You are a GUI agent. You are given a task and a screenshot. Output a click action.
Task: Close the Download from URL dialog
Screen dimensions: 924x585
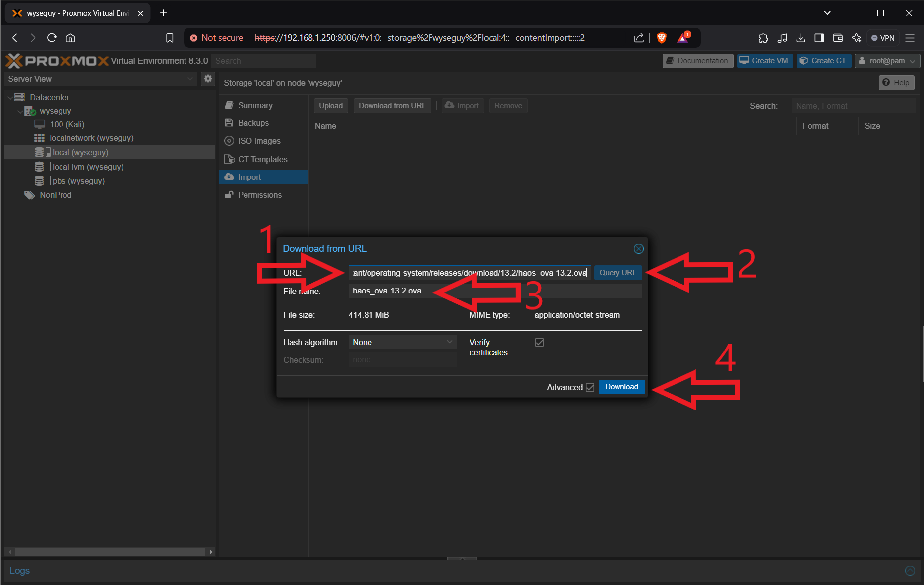(x=638, y=249)
